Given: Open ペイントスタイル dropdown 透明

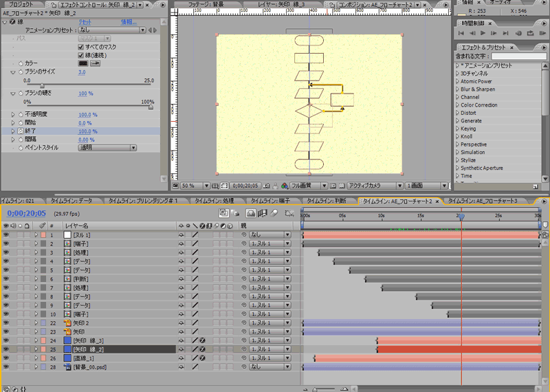Looking at the screenshot, I should click(107, 148).
